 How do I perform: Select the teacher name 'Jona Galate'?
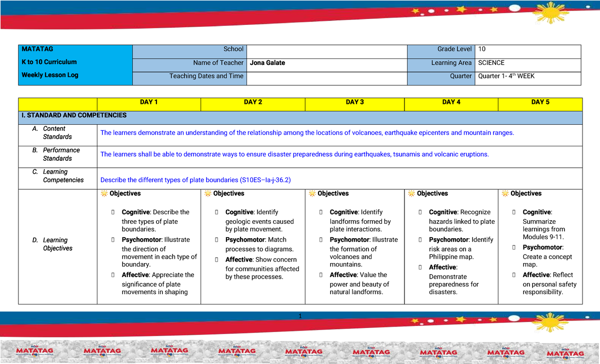[267, 63]
